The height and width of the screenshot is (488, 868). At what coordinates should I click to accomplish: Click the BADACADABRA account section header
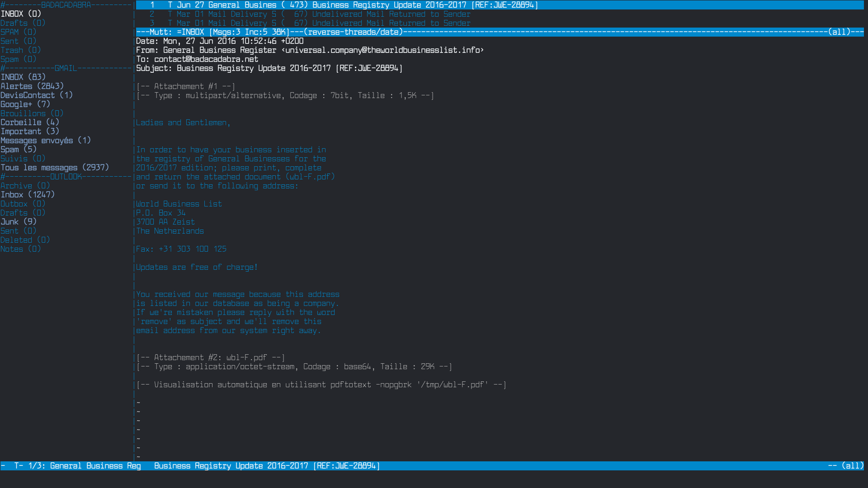tap(66, 5)
